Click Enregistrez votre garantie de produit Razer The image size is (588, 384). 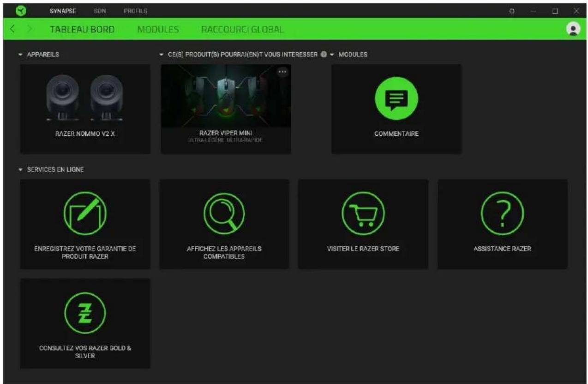[x=85, y=252]
